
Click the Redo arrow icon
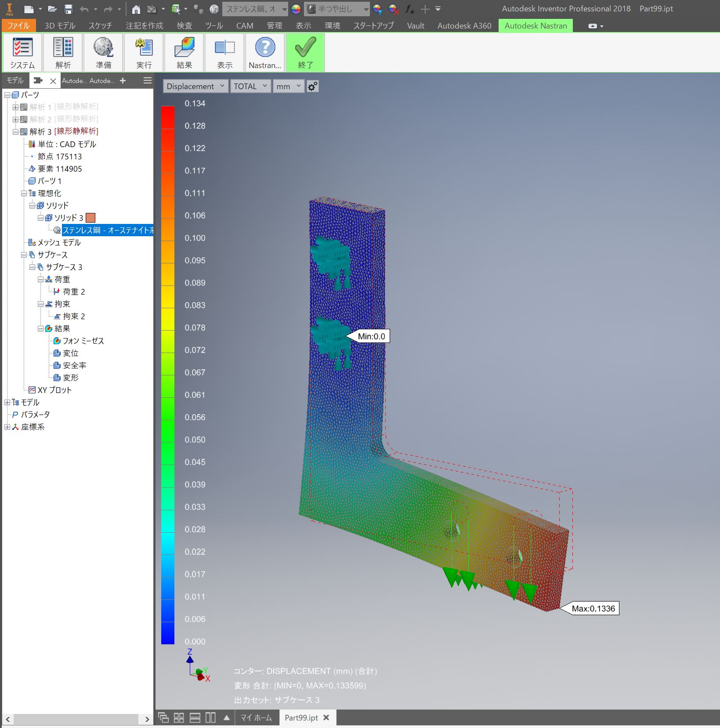point(108,9)
